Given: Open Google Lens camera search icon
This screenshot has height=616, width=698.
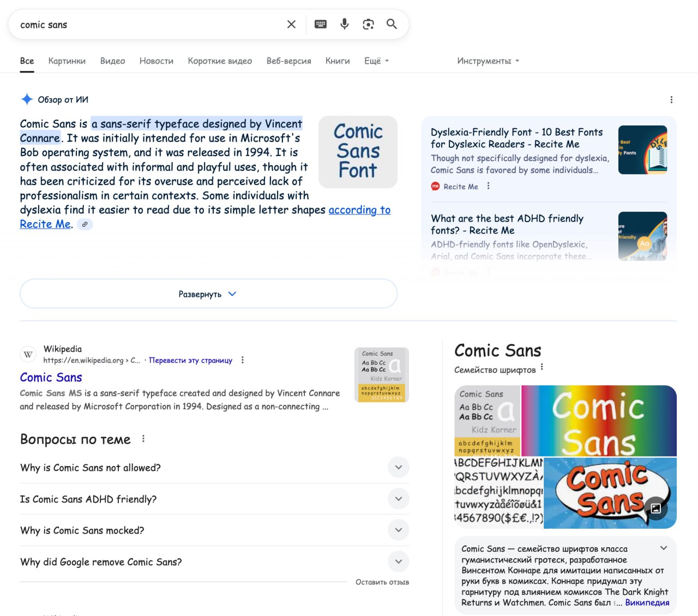Looking at the screenshot, I should pyautogui.click(x=368, y=24).
